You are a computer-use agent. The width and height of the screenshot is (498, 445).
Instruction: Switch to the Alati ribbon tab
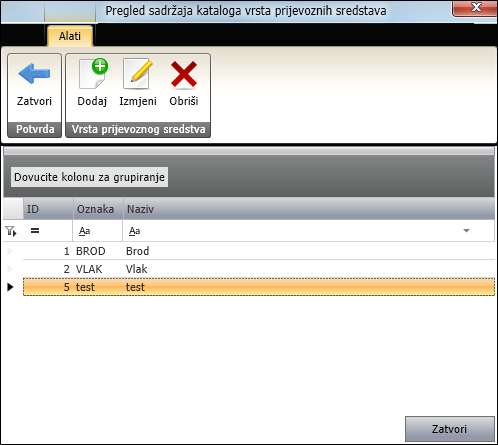[x=70, y=36]
